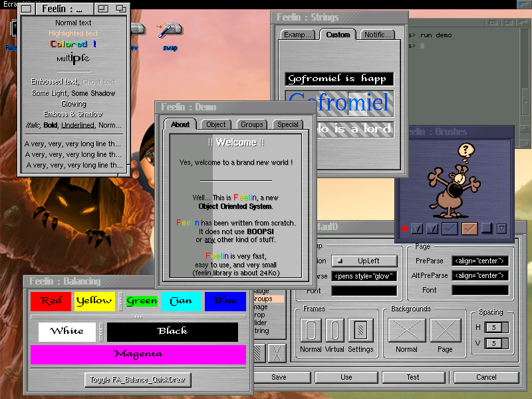Select the highlighted Groups list item
Screen dimensions: 532x399
[x=268, y=299]
